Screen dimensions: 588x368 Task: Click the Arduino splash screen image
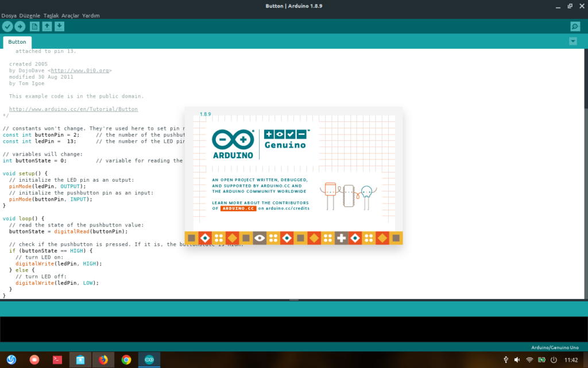[x=293, y=176]
